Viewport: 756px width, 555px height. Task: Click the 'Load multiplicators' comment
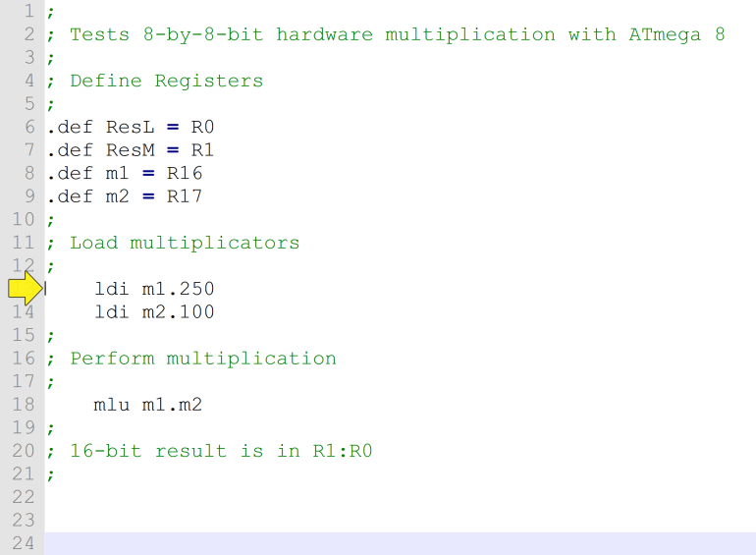[x=185, y=243]
